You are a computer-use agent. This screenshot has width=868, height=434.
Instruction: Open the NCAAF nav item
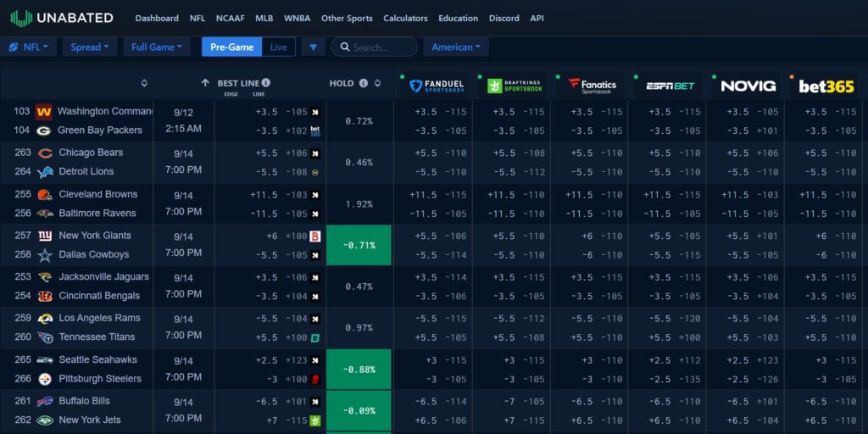tap(231, 19)
